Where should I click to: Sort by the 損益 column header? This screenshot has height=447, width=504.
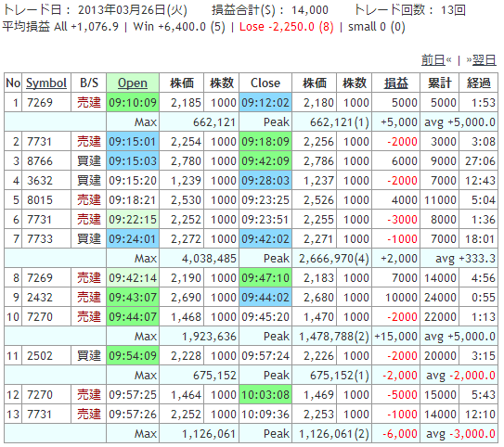(x=395, y=83)
